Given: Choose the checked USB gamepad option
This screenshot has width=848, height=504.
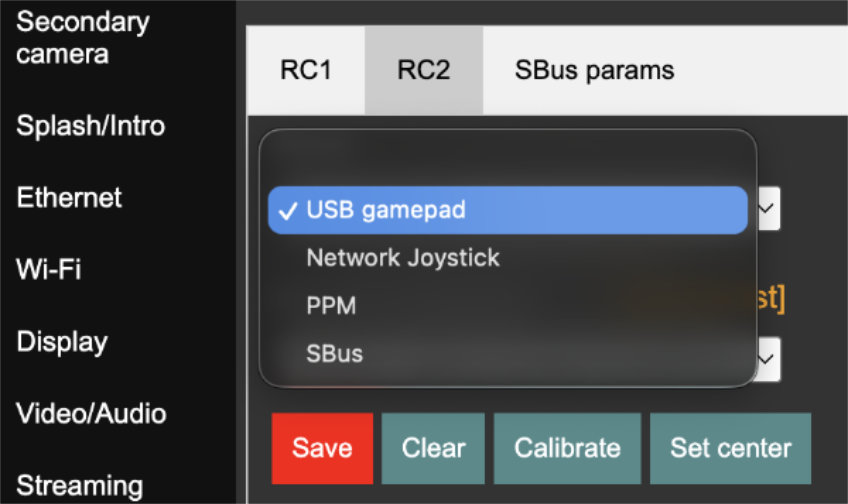Looking at the screenshot, I should [x=507, y=210].
